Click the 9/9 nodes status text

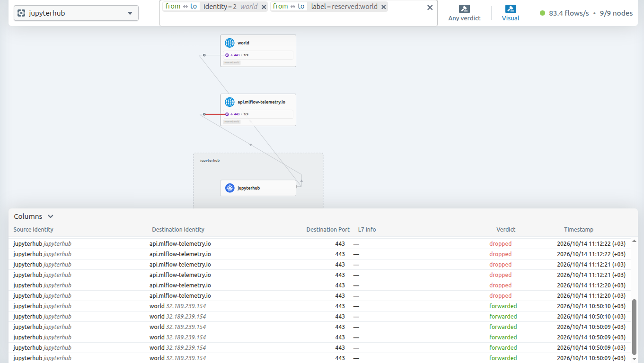click(616, 13)
